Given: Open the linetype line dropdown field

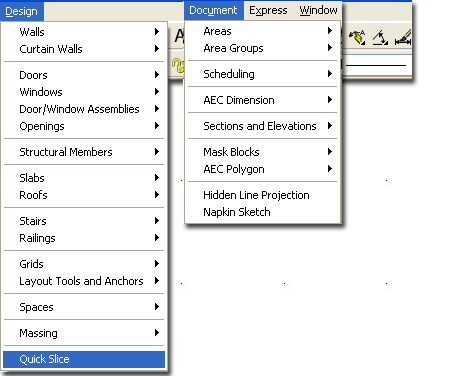Looking at the screenshot, I should pos(375,65).
